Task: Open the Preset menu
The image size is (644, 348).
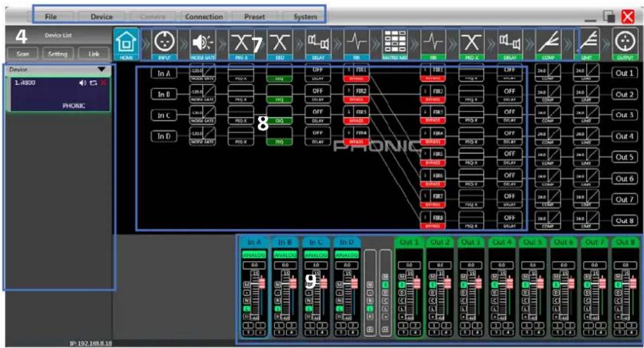Action: coord(255,17)
